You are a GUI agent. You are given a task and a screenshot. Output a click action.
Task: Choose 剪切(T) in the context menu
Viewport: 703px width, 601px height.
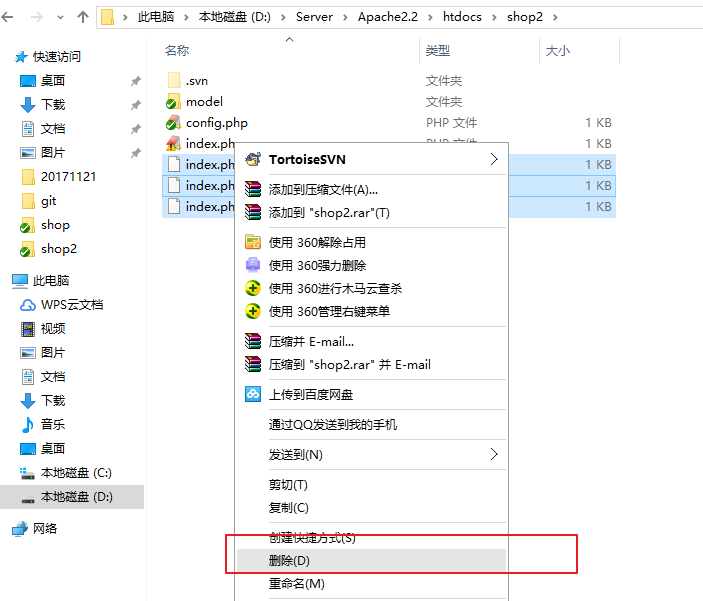point(288,485)
